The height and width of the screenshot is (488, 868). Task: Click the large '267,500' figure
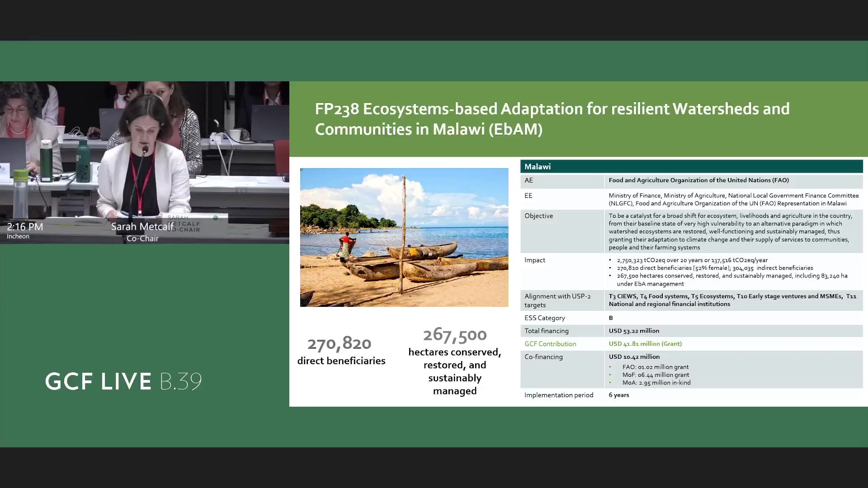click(x=455, y=335)
